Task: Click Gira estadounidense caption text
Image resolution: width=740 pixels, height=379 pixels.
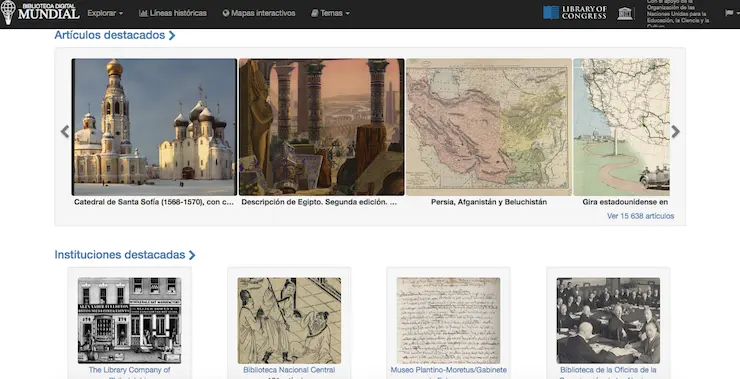Action: 625,202
